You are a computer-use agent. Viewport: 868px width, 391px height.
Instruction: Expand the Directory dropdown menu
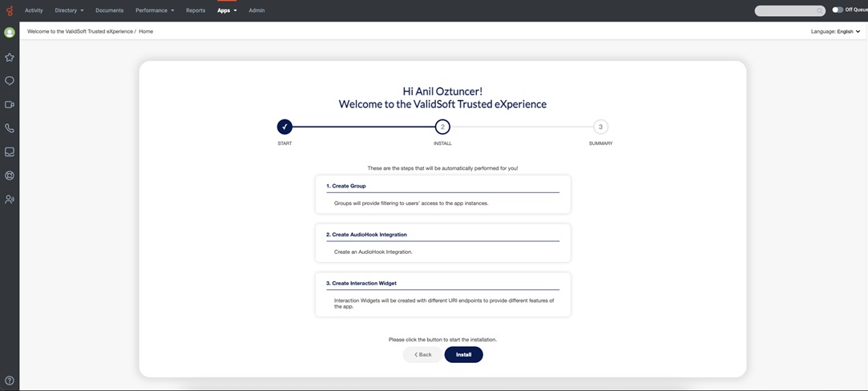pyautogui.click(x=69, y=10)
